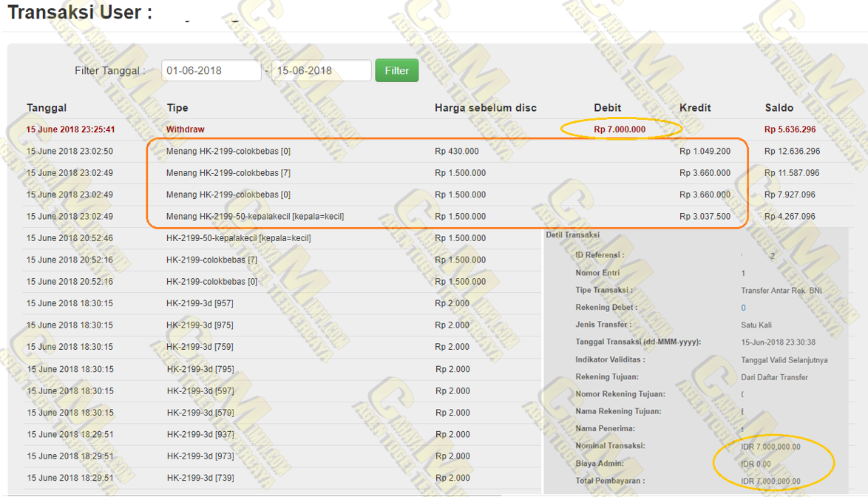Click the Rp 5.636.296 saldo value

(x=790, y=129)
